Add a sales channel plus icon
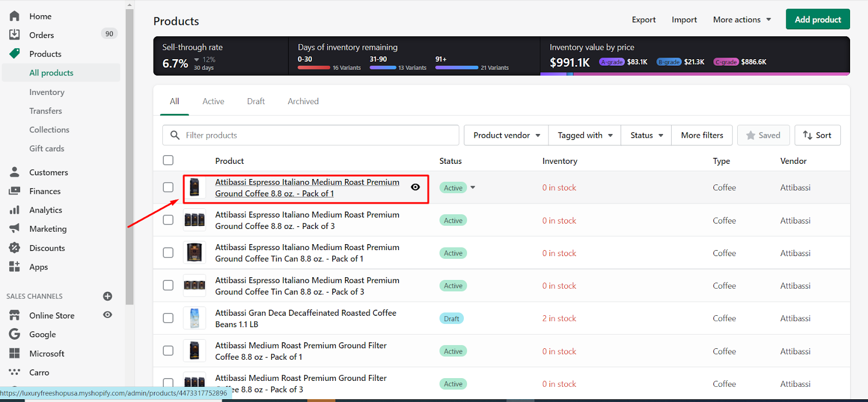868x402 pixels. pyautogui.click(x=107, y=296)
